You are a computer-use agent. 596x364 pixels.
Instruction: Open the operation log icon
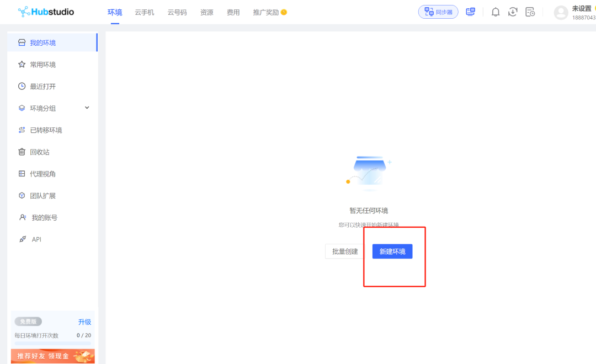(x=530, y=12)
